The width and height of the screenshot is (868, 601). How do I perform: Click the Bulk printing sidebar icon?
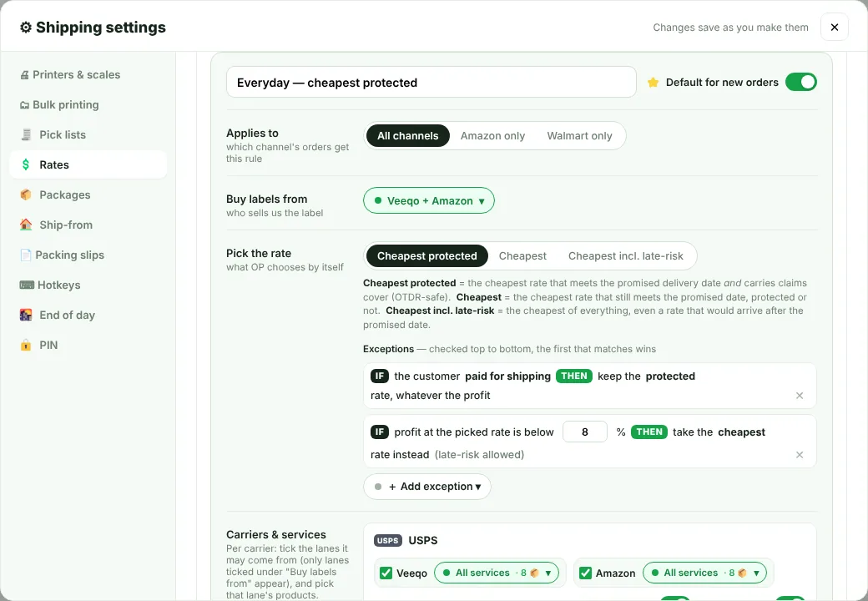point(24,104)
